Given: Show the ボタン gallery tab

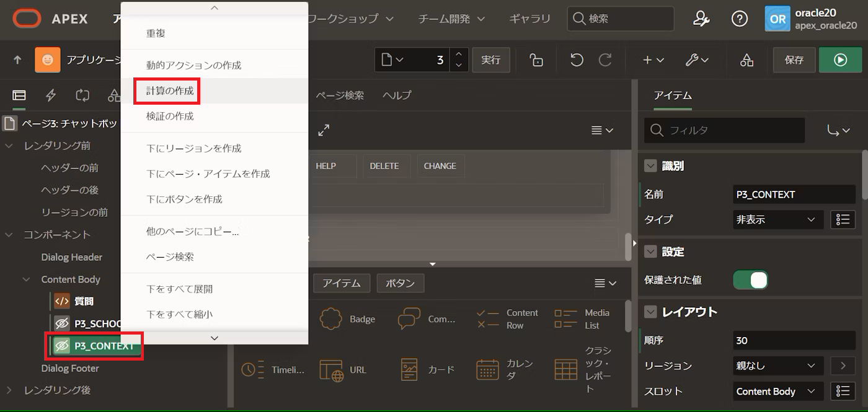Looking at the screenshot, I should [x=400, y=283].
